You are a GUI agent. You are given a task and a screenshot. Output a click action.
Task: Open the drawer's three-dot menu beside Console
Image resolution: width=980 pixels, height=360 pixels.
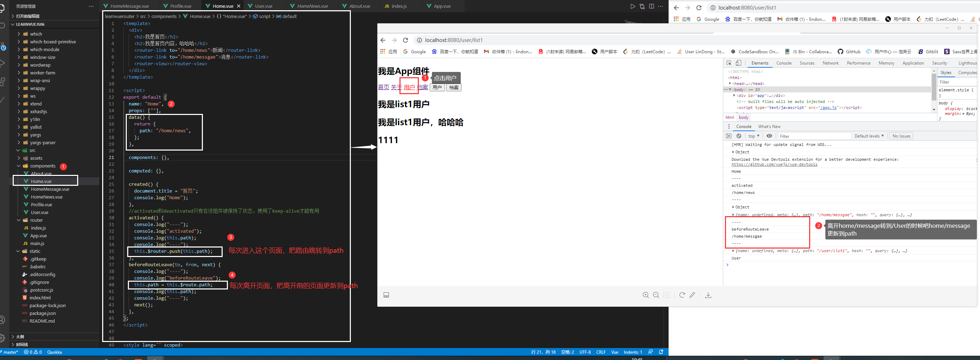(729, 127)
